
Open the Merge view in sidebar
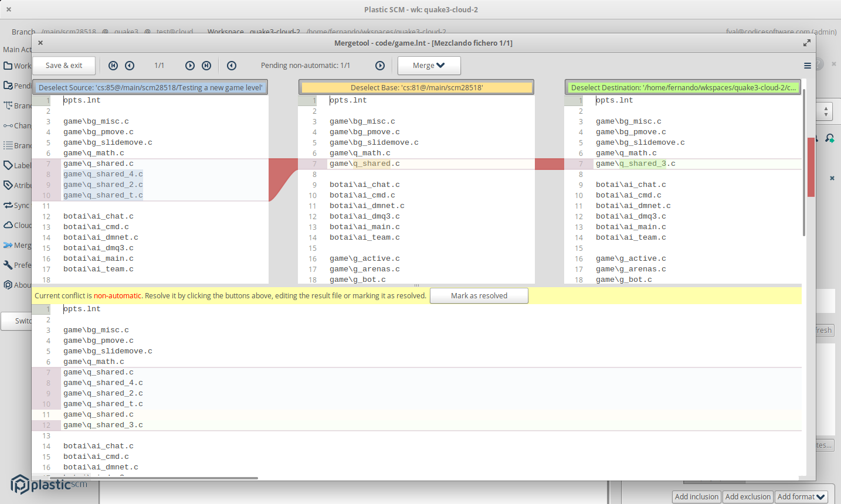[x=8, y=245]
